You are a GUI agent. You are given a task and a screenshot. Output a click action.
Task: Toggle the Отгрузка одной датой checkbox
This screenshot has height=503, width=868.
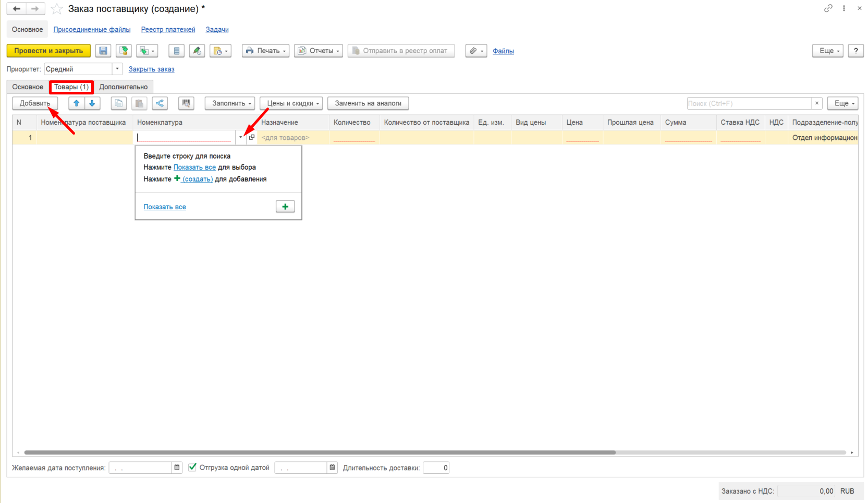coord(192,467)
